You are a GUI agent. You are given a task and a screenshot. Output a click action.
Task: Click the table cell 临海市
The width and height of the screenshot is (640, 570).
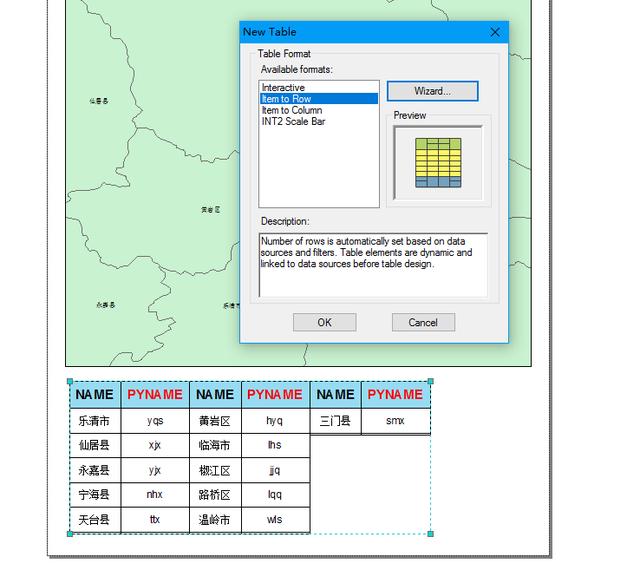[x=215, y=445]
